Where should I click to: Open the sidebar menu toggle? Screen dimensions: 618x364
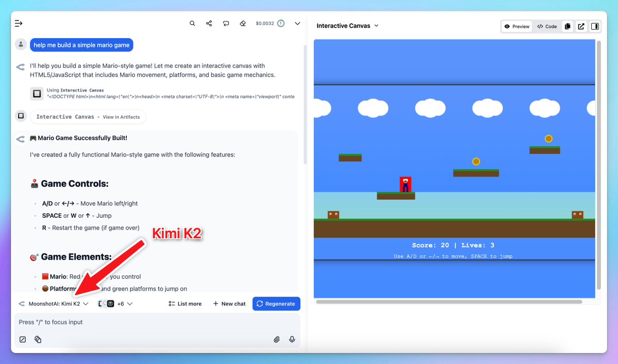19,24
